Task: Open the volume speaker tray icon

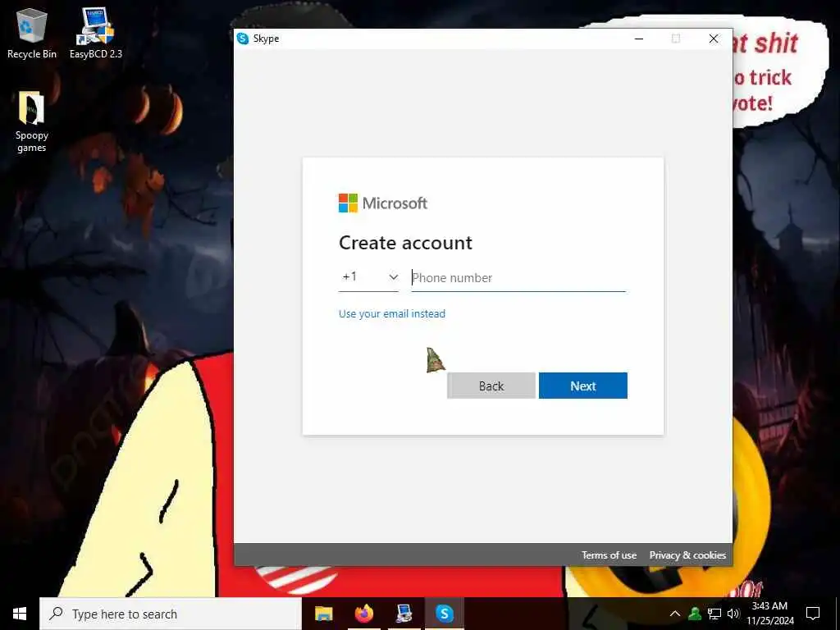Action: (x=733, y=614)
